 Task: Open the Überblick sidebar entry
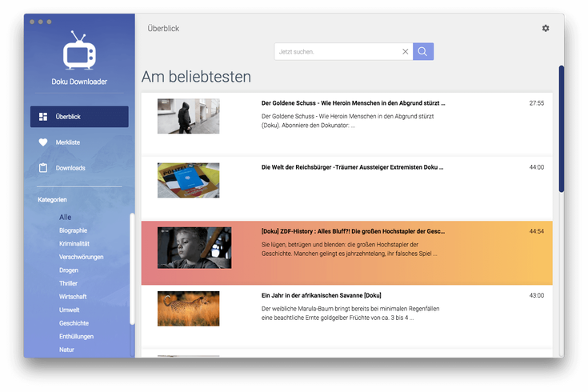coord(79,117)
